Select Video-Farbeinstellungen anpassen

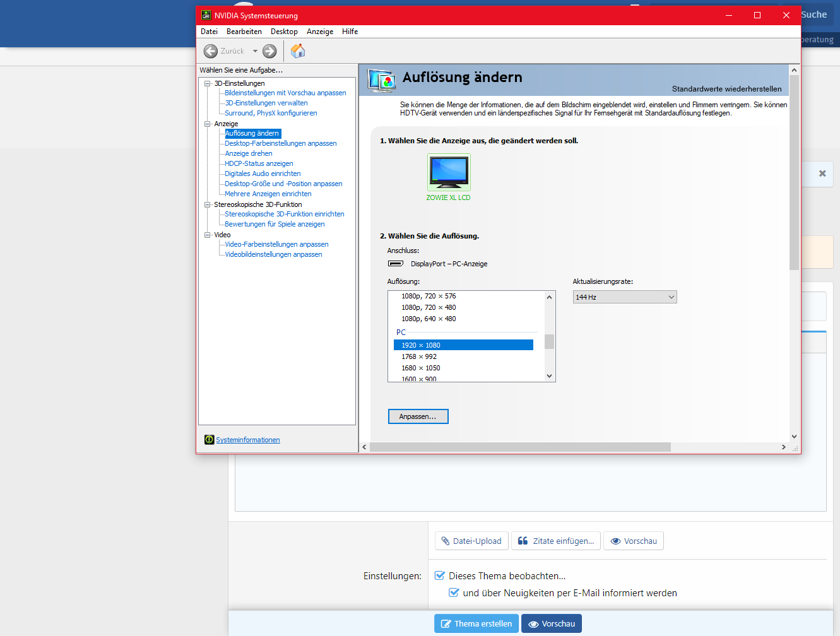[x=276, y=244]
